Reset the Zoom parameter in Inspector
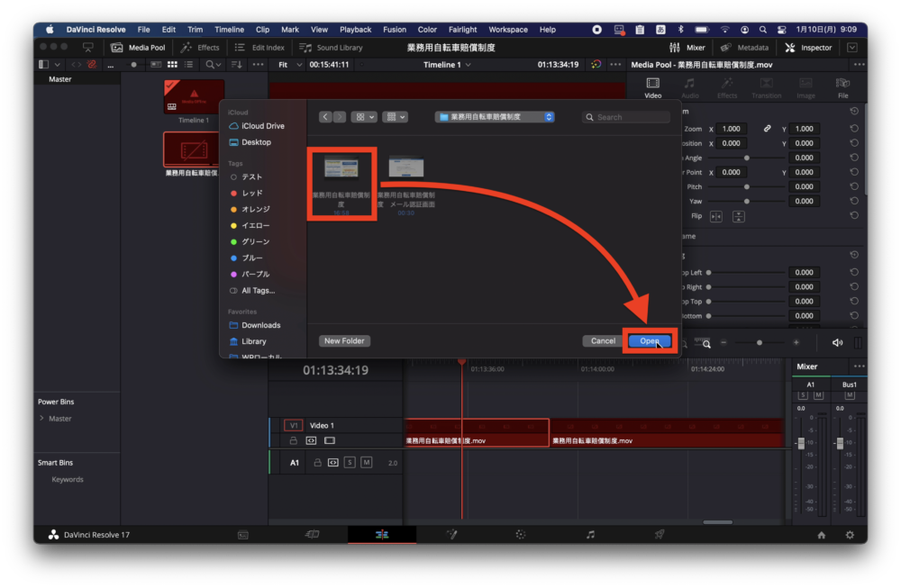Screen dimensions: 901x588 pos(854,129)
